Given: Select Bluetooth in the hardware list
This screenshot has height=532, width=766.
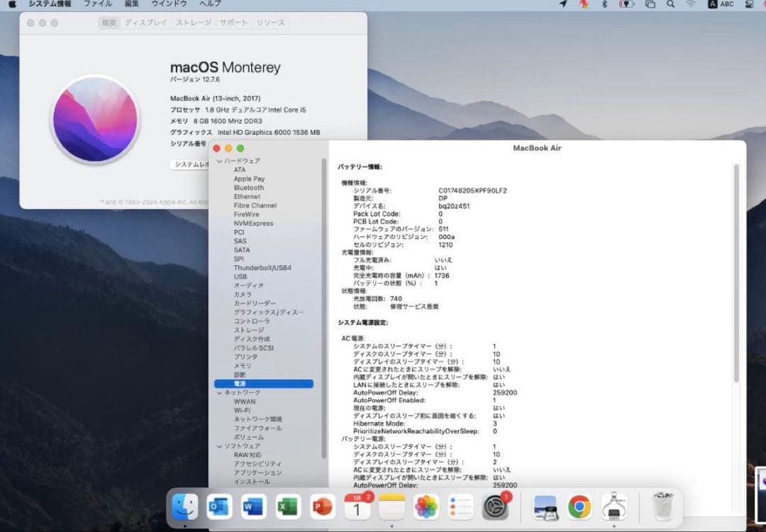Looking at the screenshot, I should [249, 187].
